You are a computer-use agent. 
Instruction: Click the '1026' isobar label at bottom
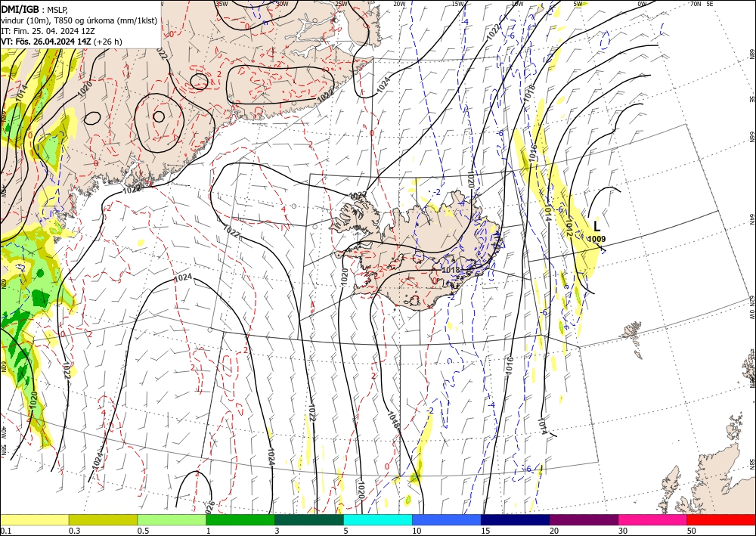[x=210, y=507]
